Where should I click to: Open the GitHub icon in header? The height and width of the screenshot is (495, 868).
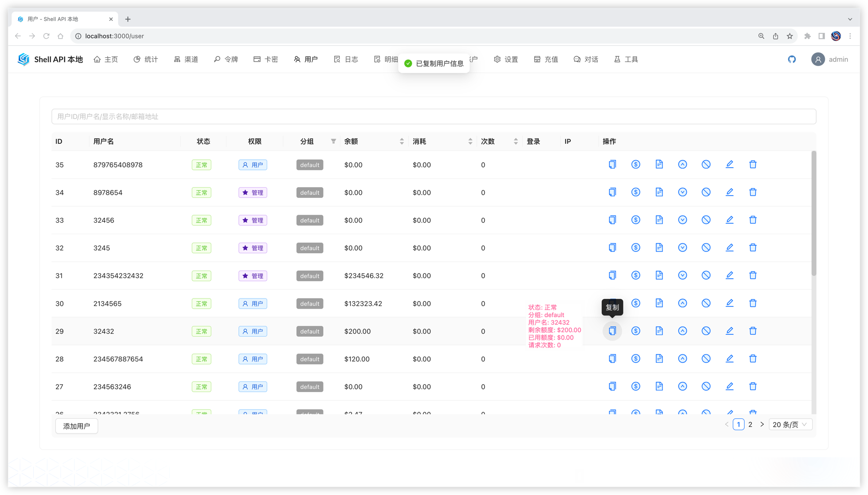[792, 59]
